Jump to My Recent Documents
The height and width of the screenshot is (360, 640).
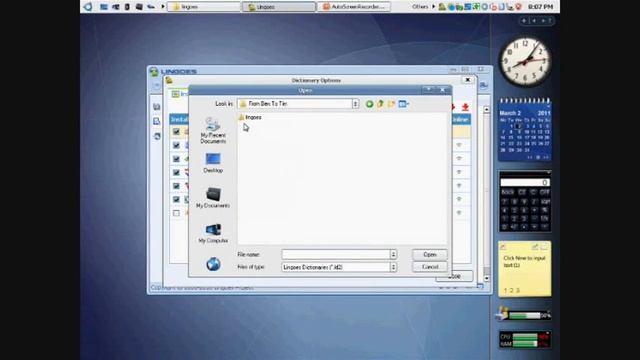tap(213, 131)
